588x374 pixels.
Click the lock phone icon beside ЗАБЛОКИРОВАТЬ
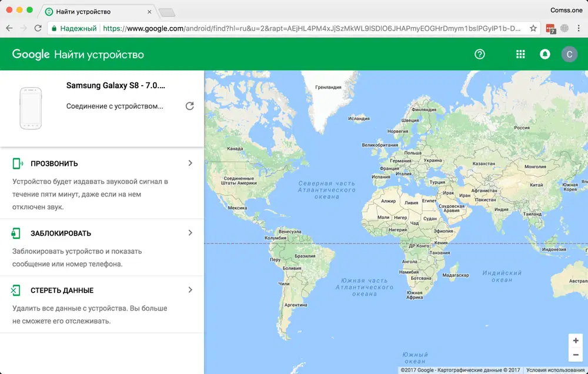(x=16, y=233)
